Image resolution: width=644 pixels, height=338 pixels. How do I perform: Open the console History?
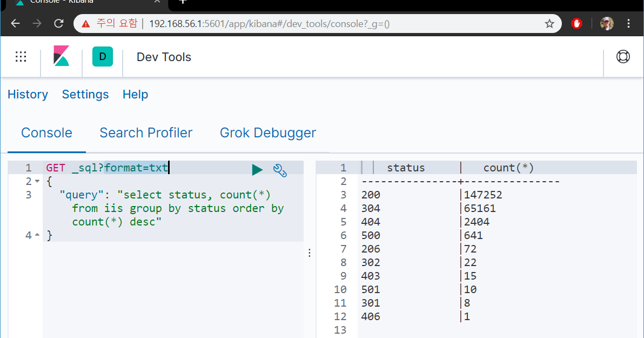[28, 94]
